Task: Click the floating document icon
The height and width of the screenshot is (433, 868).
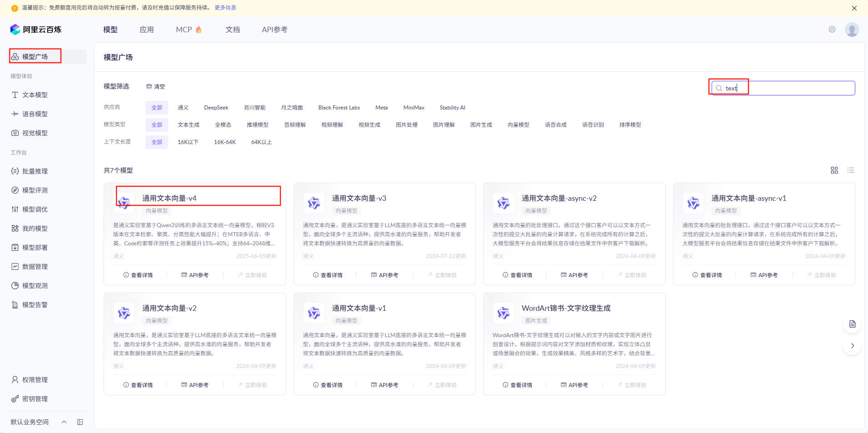Action: [852, 324]
